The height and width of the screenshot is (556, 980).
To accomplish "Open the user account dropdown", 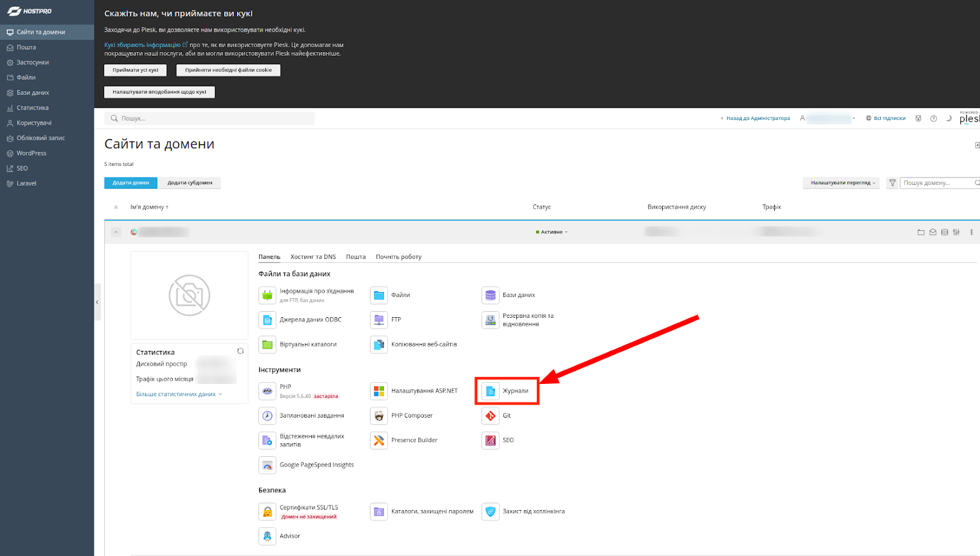I will (828, 118).
